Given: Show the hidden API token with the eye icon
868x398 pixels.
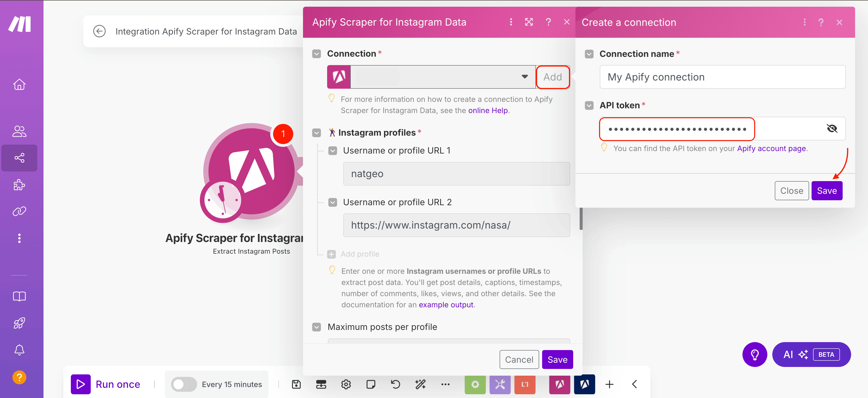Looking at the screenshot, I should pyautogui.click(x=832, y=129).
